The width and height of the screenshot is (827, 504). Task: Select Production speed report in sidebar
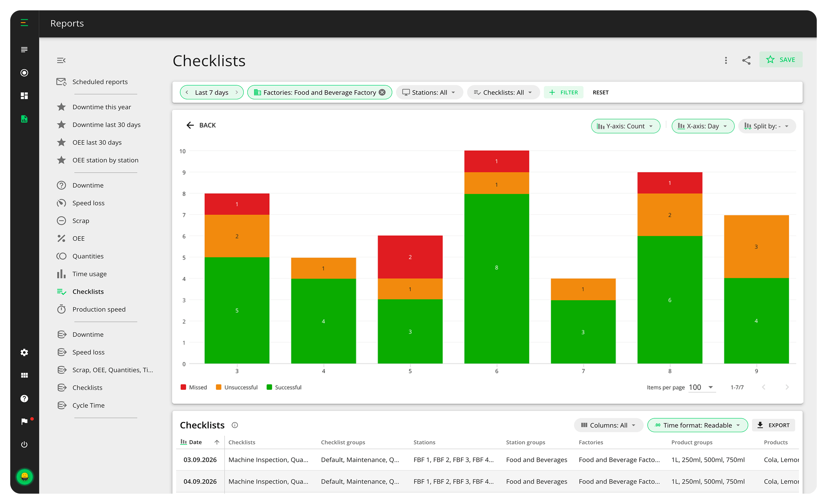pyautogui.click(x=99, y=309)
